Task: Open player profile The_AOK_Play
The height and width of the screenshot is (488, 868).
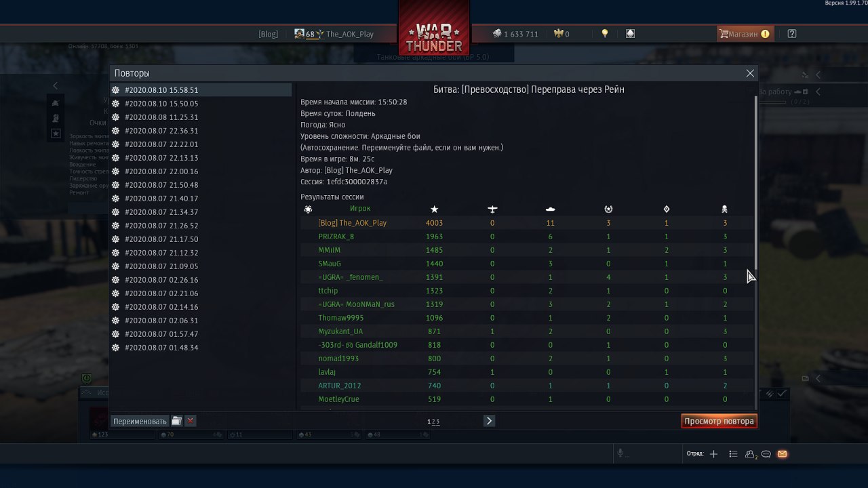Action: click(349, 34)
